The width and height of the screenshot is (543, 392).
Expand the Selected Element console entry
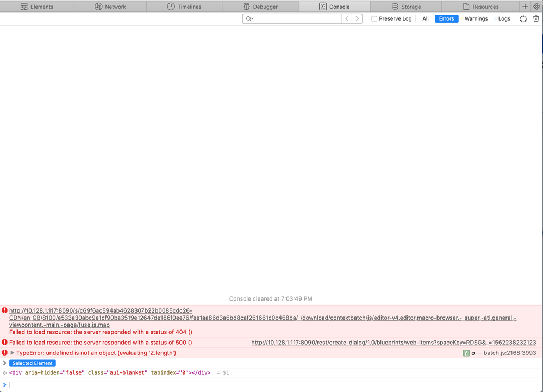point(4,363)
